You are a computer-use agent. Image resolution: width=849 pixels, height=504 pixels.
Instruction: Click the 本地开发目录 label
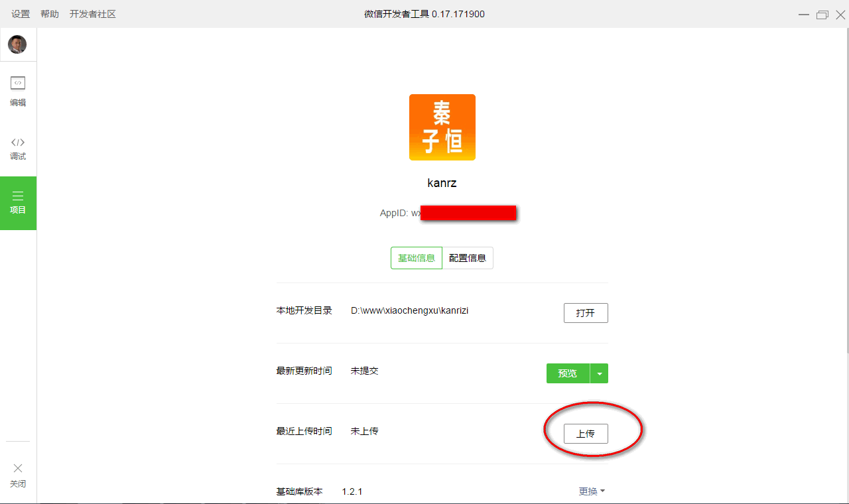[x=304, y=310]
